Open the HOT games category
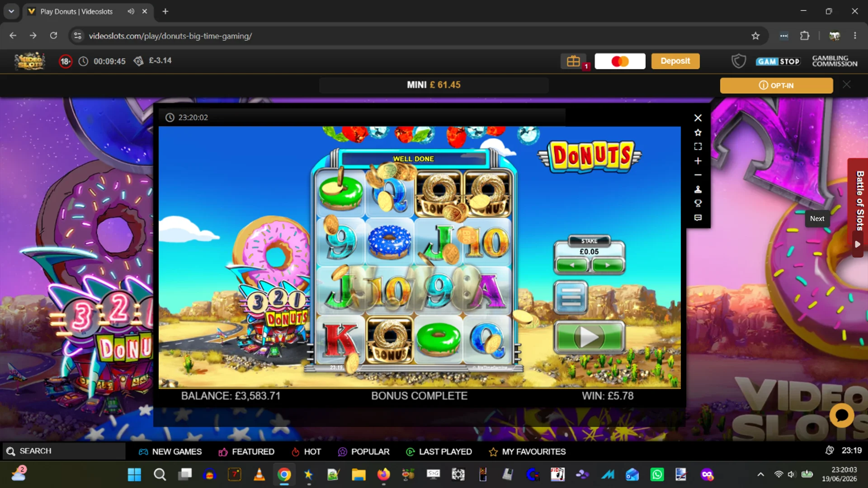 tap(306, 452)
